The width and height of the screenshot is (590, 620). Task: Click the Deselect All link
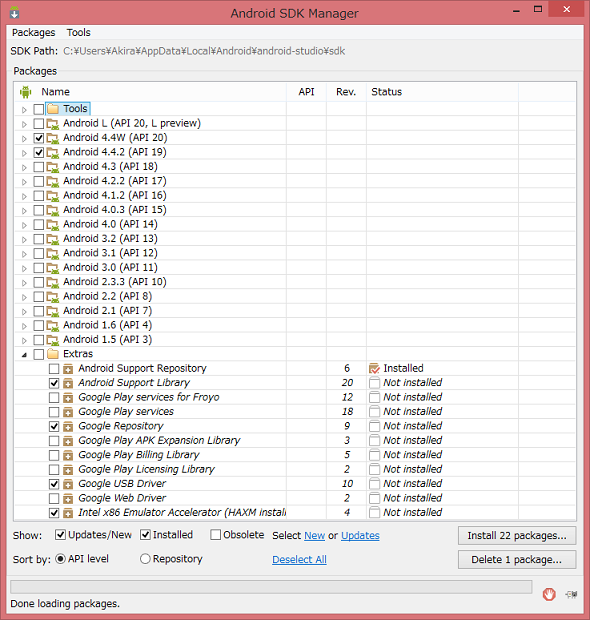point(299,560)
